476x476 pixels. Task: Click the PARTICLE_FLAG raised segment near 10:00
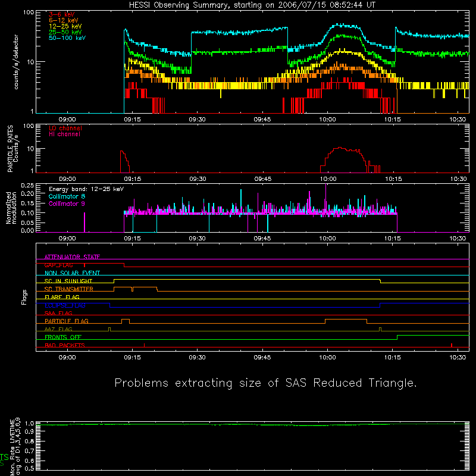346,320
